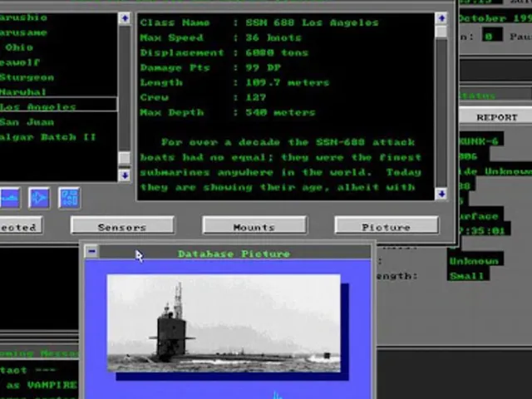Click the Database Picture title bar

click(234, 252)
